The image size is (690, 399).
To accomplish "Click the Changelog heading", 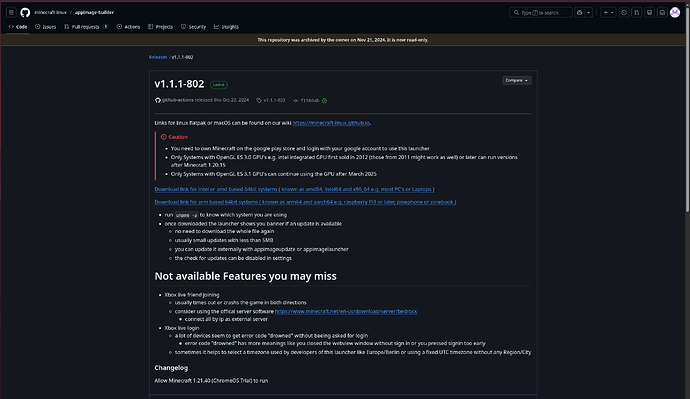I will (171, 368).
